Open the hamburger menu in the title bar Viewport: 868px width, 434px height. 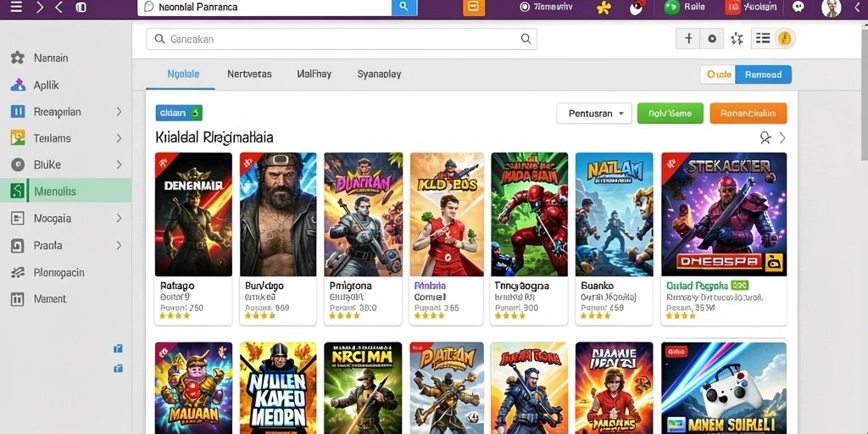pyautogui.click(x=16, y=7)
